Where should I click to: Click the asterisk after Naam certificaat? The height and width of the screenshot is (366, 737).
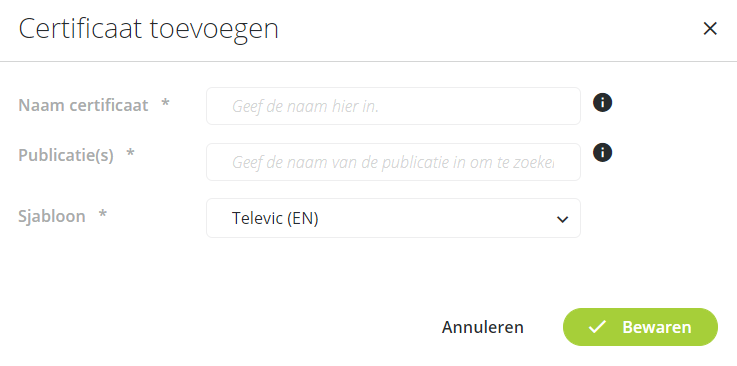point(165,103)
